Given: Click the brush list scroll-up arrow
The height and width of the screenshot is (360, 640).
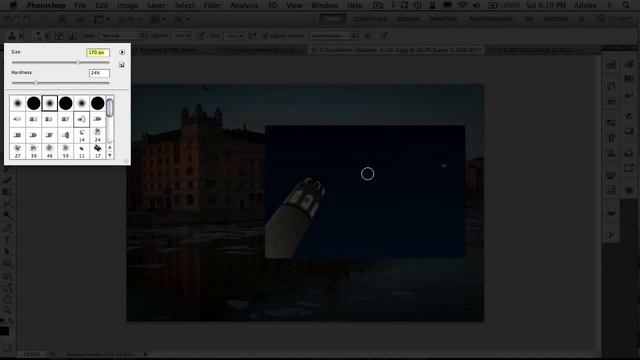Looking at the screenshot, I should pos(110,147).
